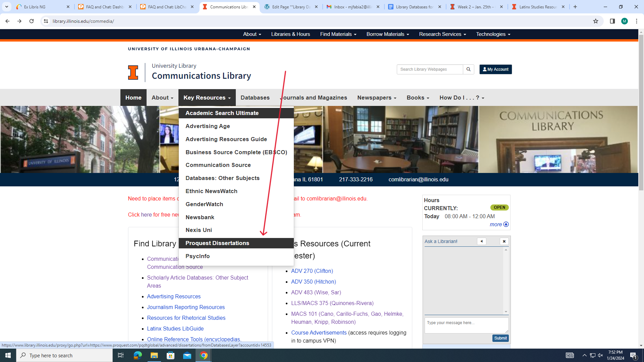Open the Journalism Reporting Resources link
The image size is (644, 362).
pyautogui.click(x=185, y=307)
